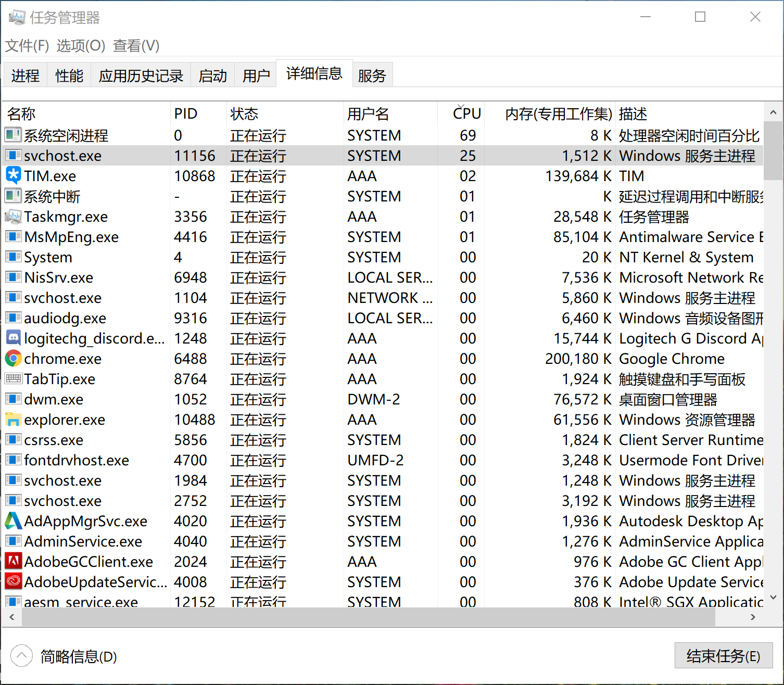Click the 结束任务(E) button

[724, 656]
